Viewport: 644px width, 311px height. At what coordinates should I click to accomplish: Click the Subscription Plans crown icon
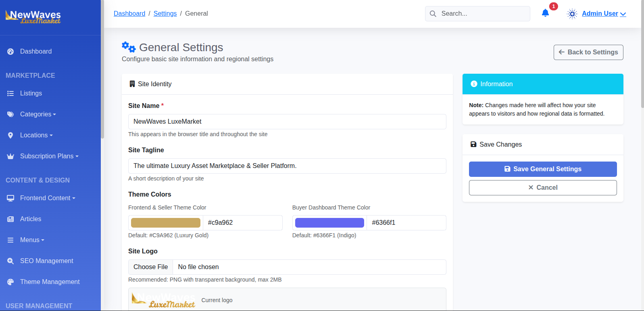pyautogui.click(x=10, y=156)
